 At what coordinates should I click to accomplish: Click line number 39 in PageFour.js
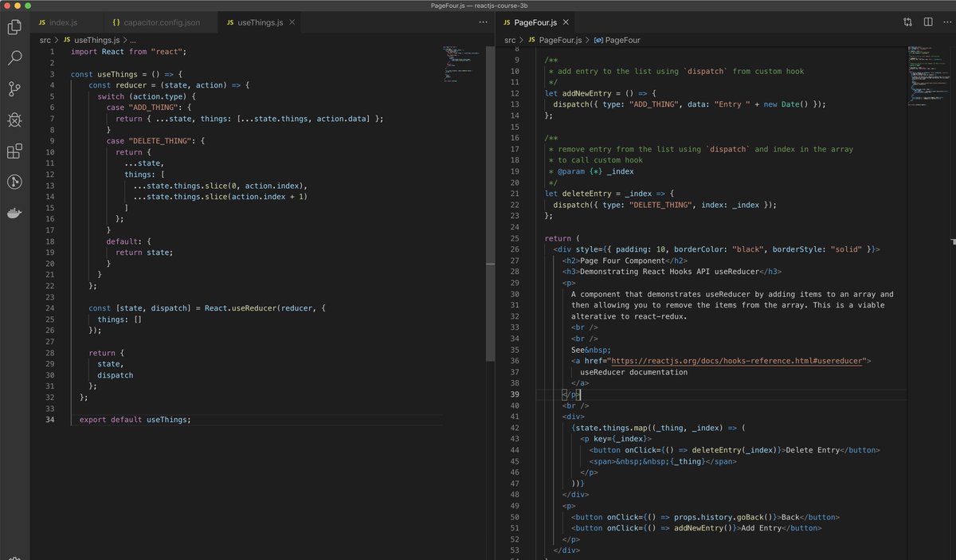(514, 394)
